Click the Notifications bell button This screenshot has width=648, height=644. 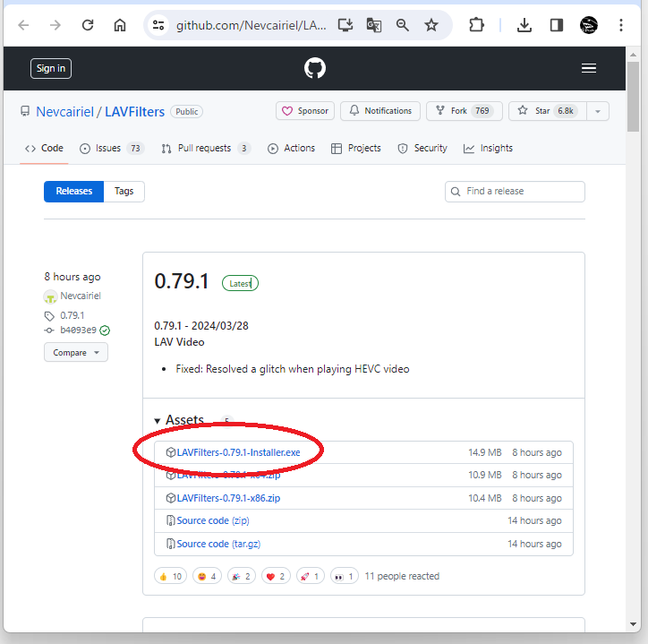click(x=380, y=111)
